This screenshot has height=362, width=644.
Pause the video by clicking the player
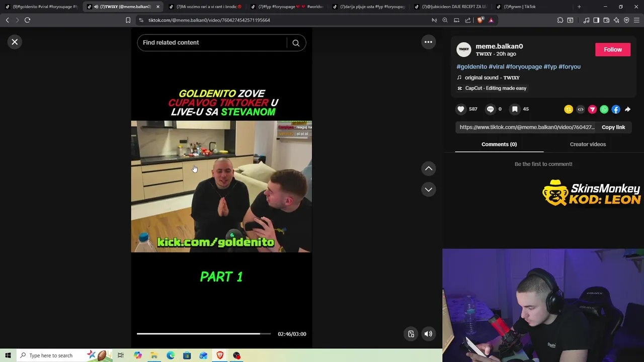[x=221, y=186]
